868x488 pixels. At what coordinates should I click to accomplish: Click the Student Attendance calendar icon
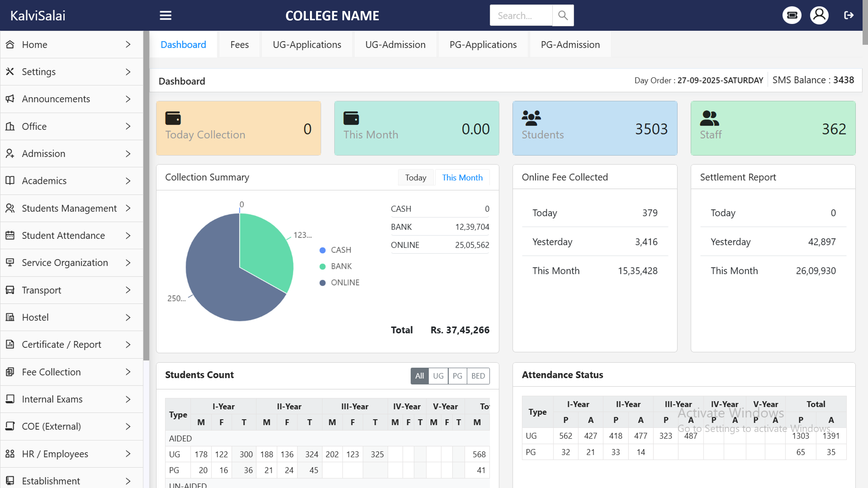tap(10, 235)
